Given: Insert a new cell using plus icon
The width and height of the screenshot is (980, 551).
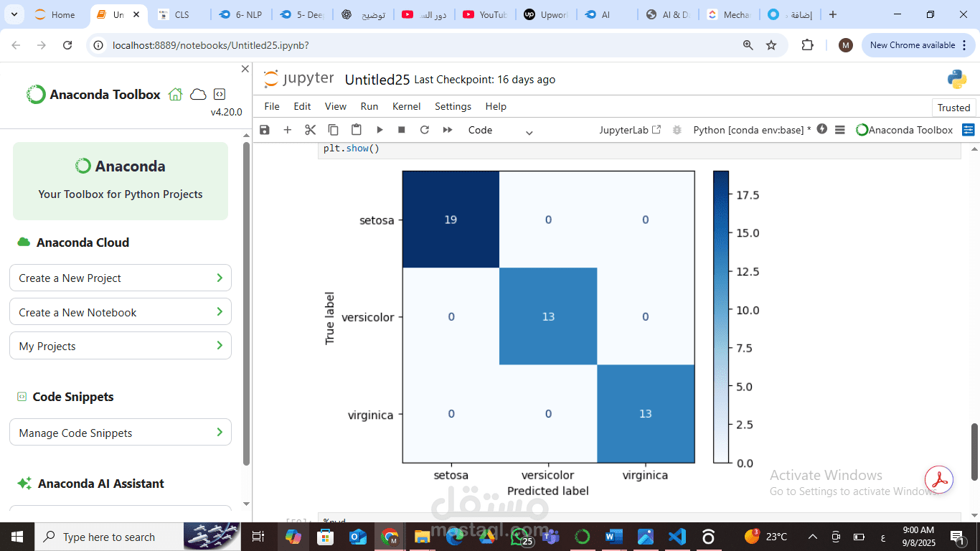Looking at the screenshot, I should [x=287, y=130].
